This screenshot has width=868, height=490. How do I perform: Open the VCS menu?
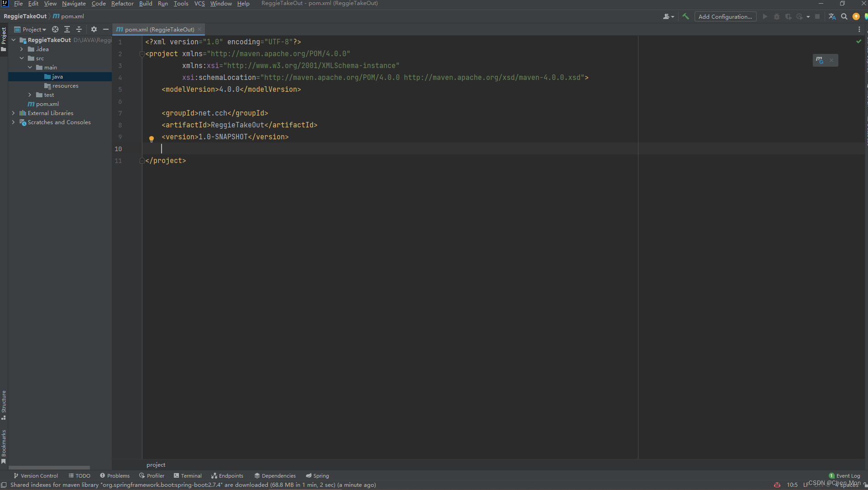(x=199, y=4)
